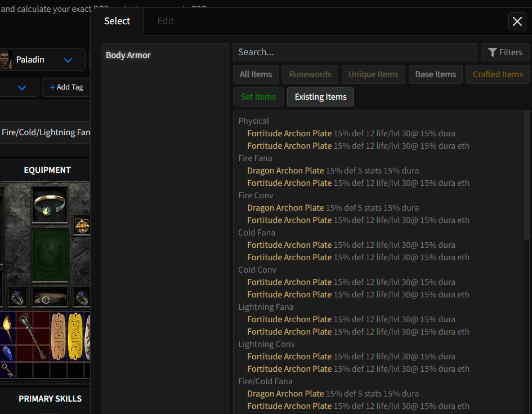Expand the dropdown left of Add Tag
The image size is (532, 414).
[x=21, y=87]
